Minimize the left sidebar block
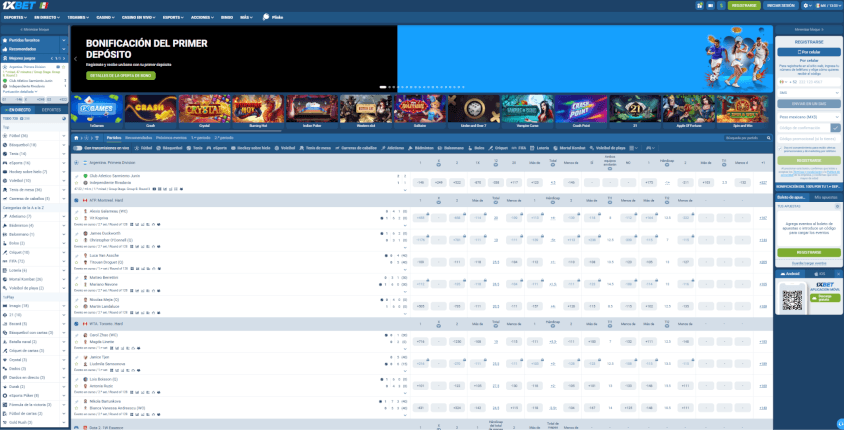 pyautogui.click(x=34, y=30)
